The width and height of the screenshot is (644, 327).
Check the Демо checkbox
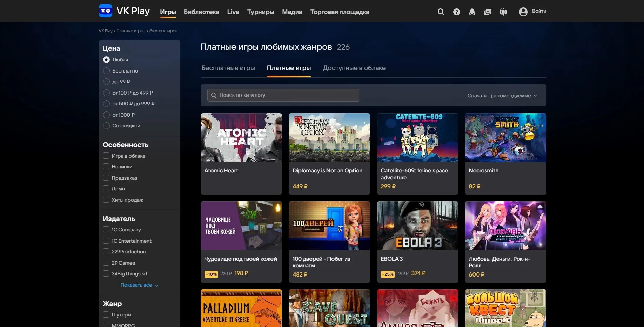click(x=106, y=188)
